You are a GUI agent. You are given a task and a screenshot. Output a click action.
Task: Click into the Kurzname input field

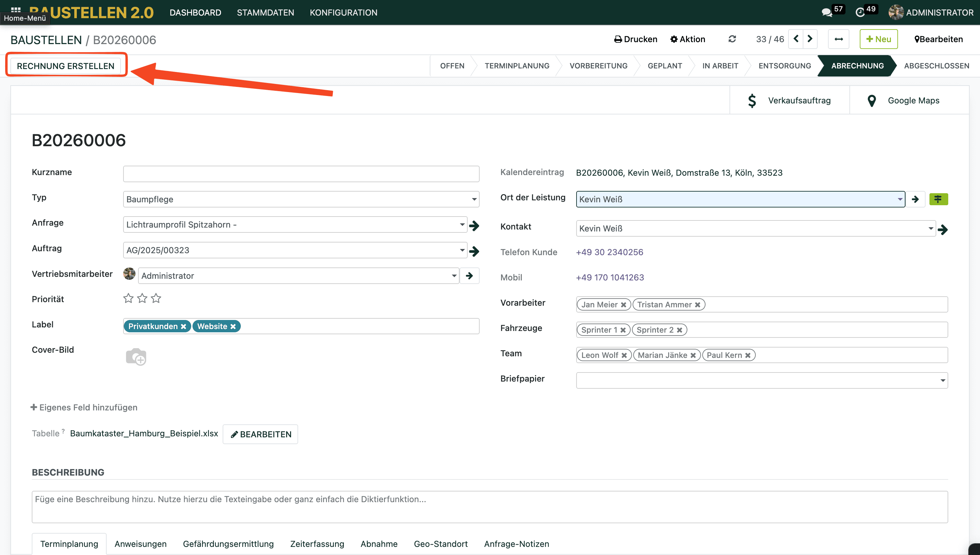pyautogui.click(x=301, y=174)
